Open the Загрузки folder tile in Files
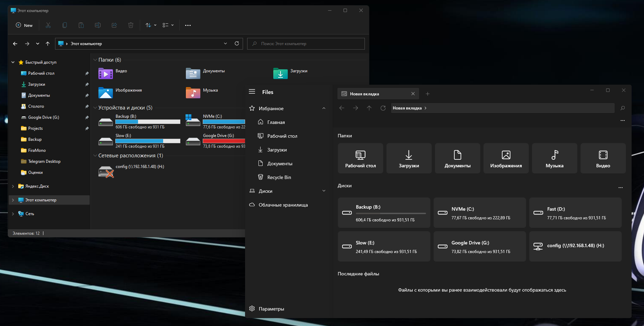Viewport: 644px width, 326px height. tap(409, 158)
